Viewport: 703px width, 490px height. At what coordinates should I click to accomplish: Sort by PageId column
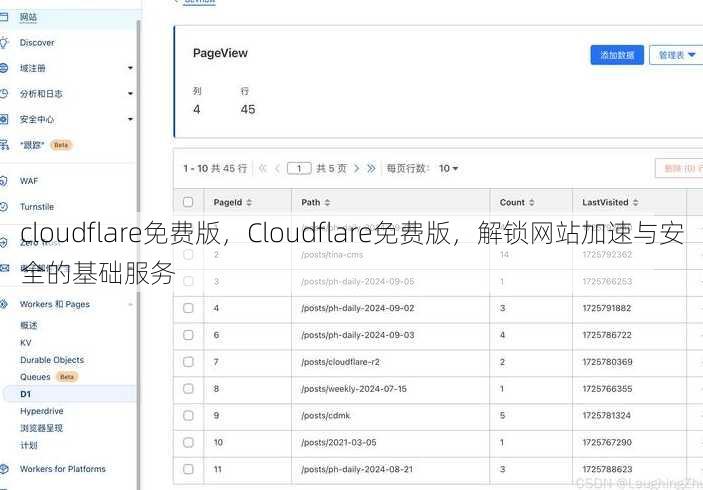233,203
